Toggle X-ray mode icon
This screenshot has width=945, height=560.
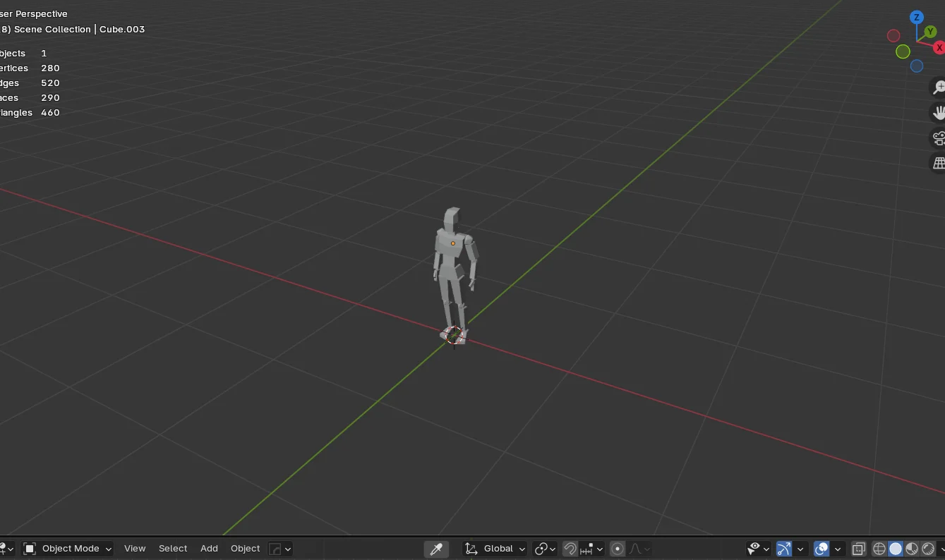coord(858,549)
